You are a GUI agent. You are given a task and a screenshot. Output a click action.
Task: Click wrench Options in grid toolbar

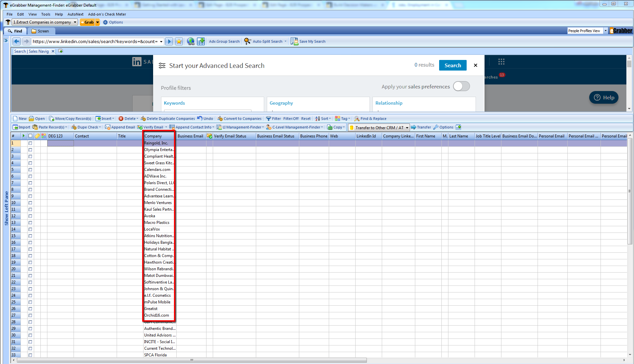click(x=443, y=127)
